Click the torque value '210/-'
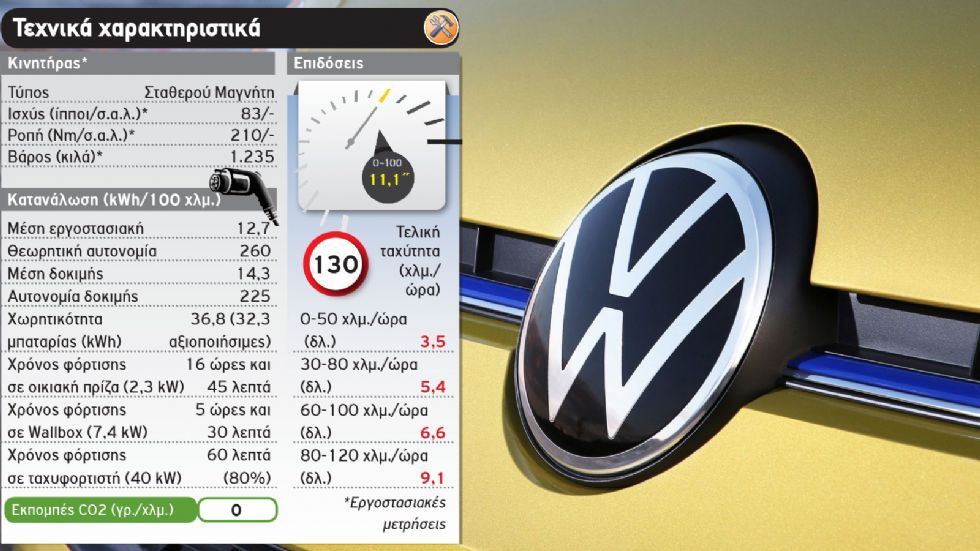Viewport: 980px width, 551px height. click(x=252, y=135)
